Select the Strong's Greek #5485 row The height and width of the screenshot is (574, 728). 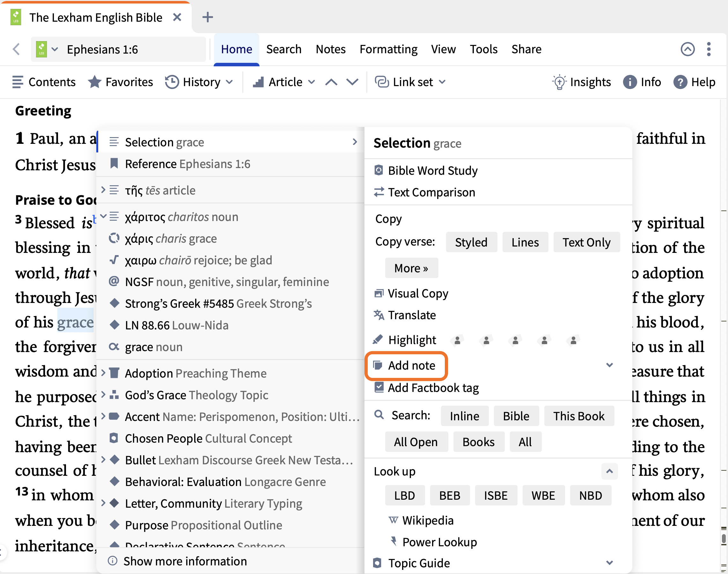230,304
